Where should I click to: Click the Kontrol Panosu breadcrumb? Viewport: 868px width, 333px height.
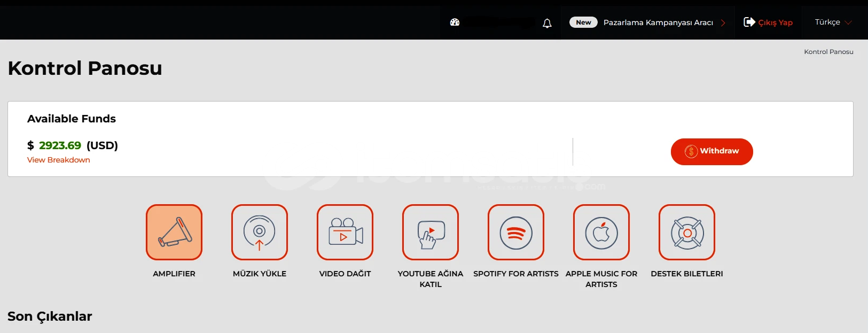(x=828, y=52)
